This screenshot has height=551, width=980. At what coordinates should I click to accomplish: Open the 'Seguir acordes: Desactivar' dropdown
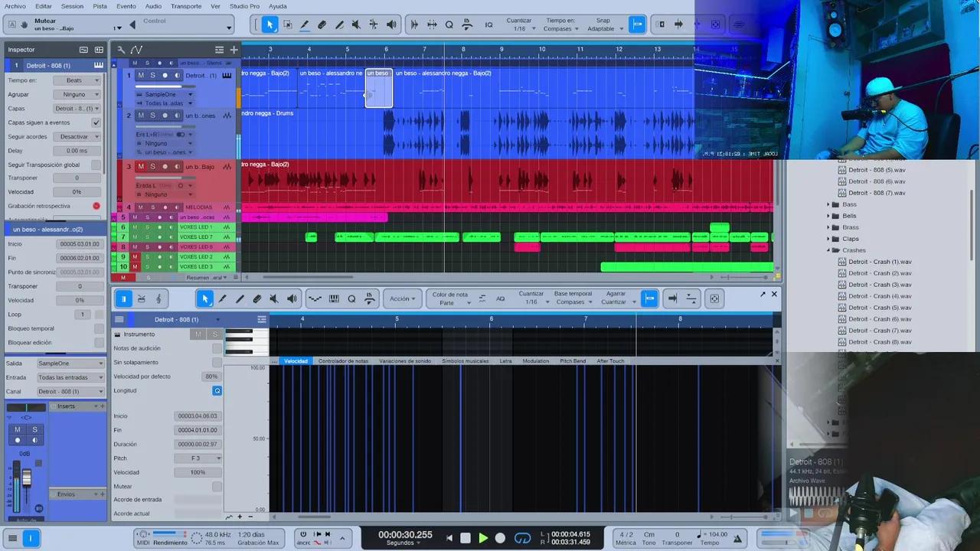[x=77, y=136]
